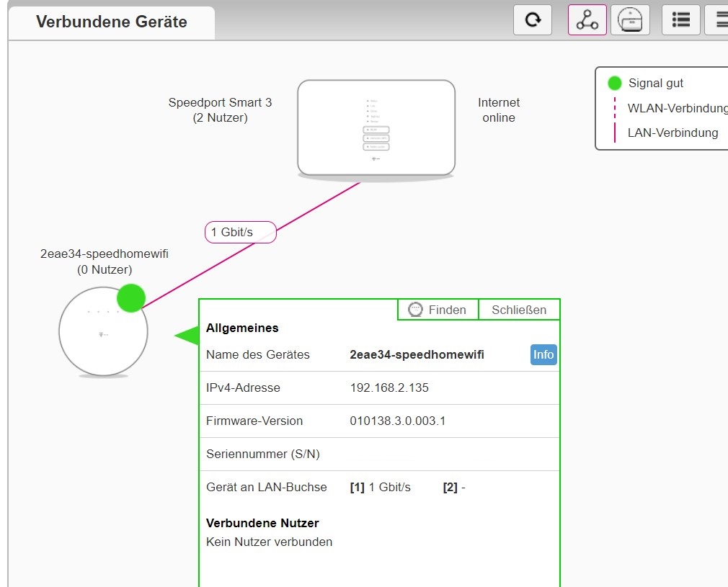This screenshot has height=587, width=728.
Task: Click the LAN port [2] entry
Action: coord(454,487)
